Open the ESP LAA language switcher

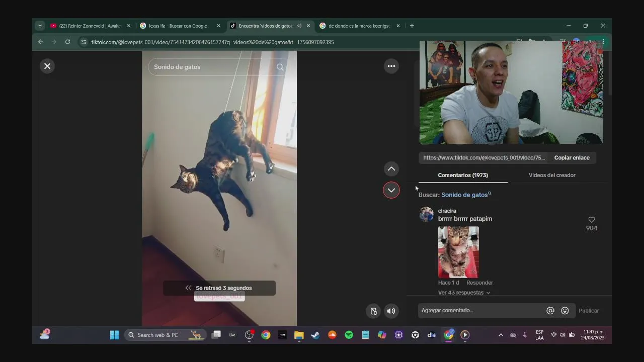539,335
